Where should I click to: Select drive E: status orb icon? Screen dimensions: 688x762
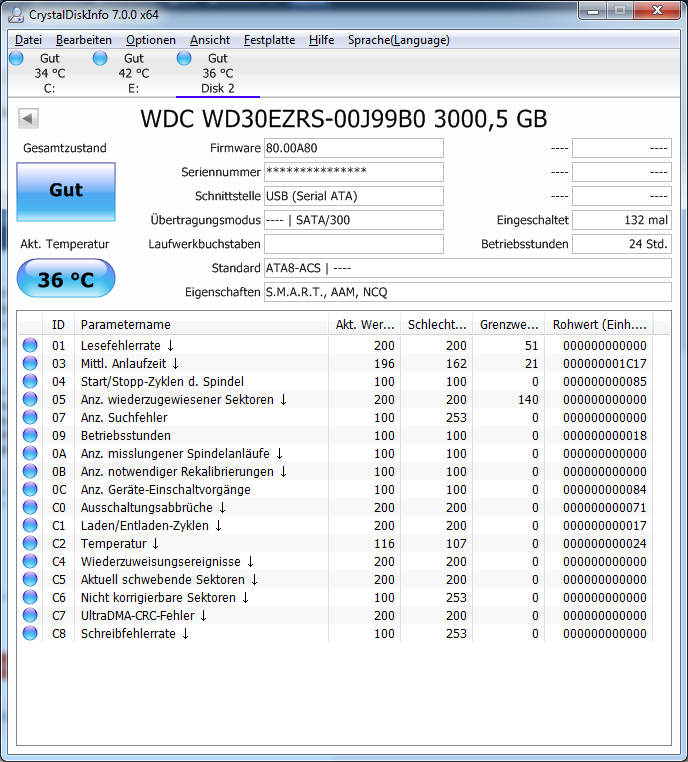pyautogui.click(x=100, y=58)
